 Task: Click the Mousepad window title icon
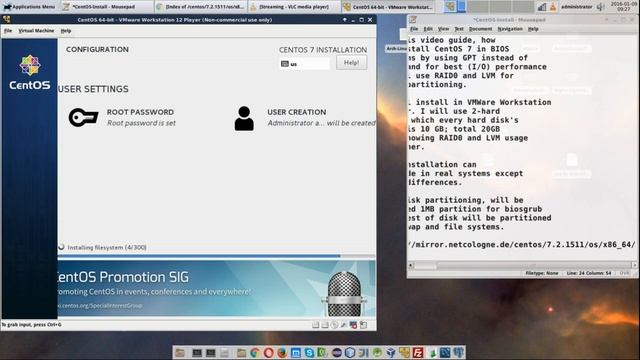413,20
